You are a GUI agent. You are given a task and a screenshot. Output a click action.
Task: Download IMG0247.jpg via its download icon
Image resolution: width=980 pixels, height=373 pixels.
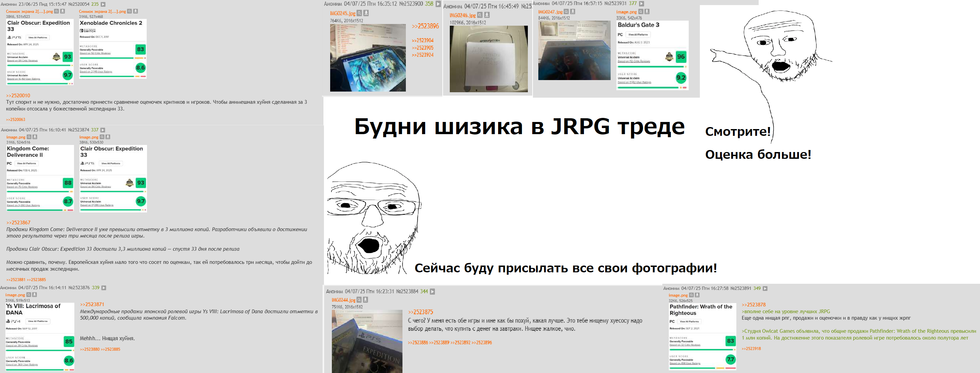[x=572, y=12]
